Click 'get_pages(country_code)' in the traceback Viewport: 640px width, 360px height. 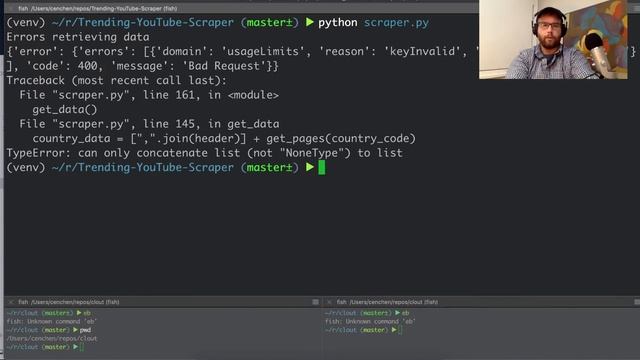tap(341, 139)
